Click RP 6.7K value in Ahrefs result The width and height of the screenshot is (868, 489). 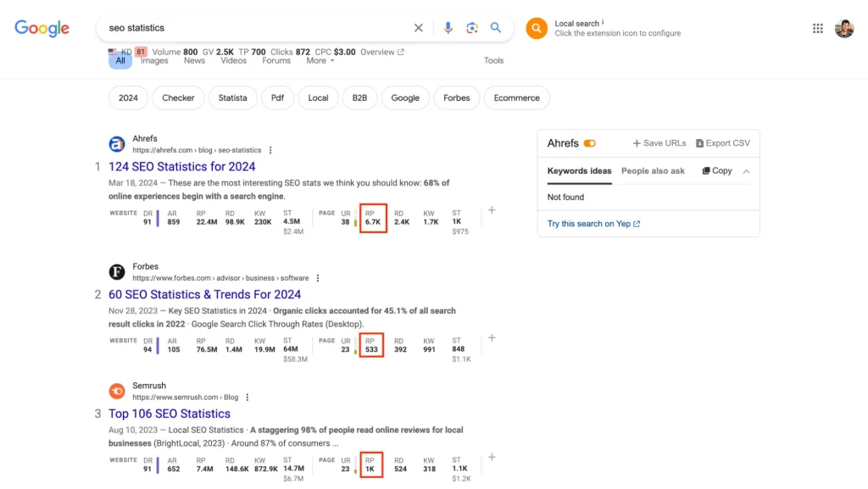tap(373, 222)
